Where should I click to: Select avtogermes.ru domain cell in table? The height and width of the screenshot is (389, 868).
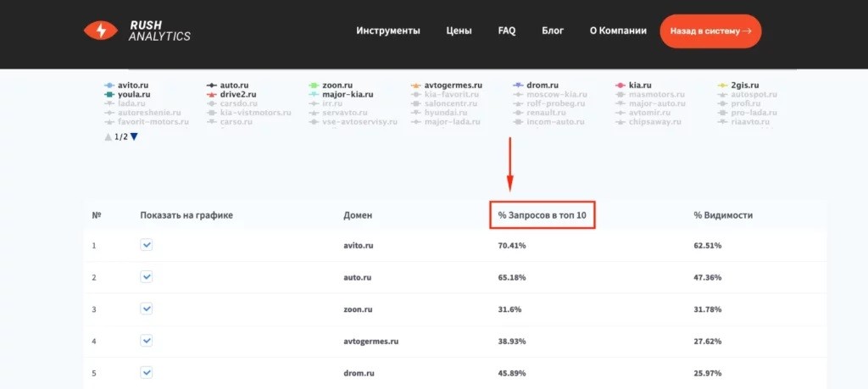point(371,342)
